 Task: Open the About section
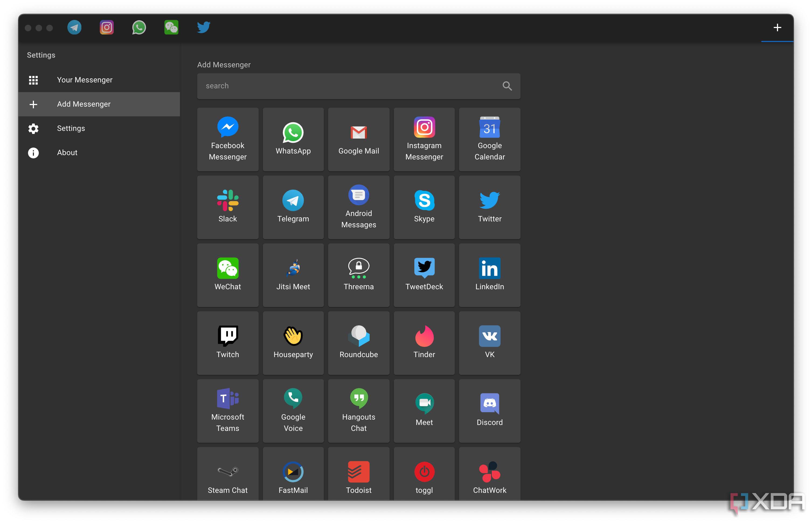[67, 153]
